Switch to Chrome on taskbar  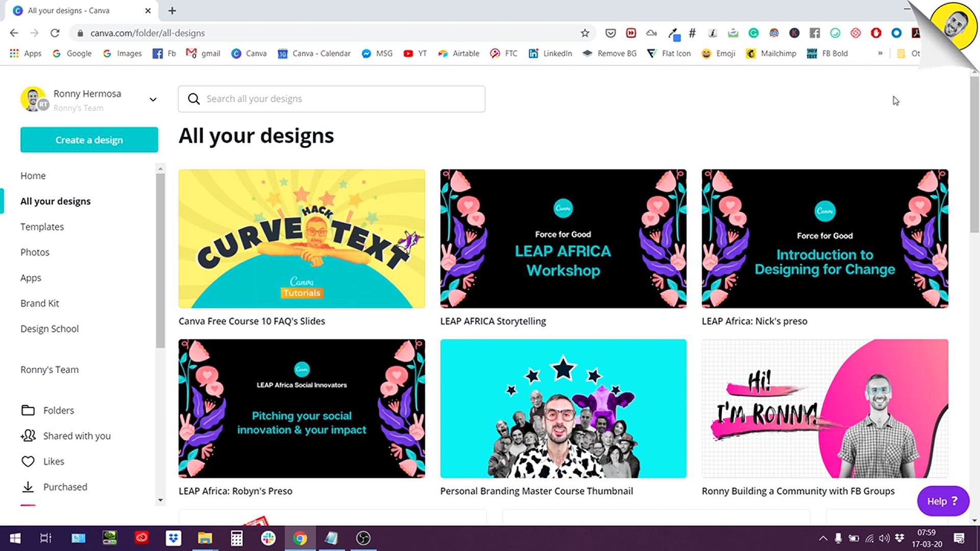pyautogui.click(x=300, y=538)
